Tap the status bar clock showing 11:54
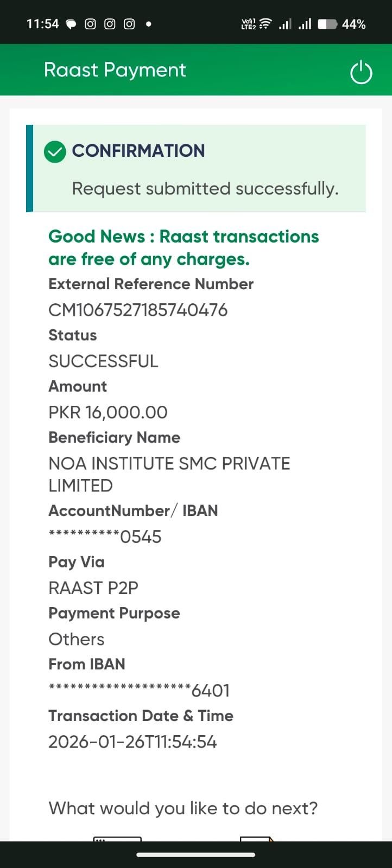392x868 pixels. 42,24
